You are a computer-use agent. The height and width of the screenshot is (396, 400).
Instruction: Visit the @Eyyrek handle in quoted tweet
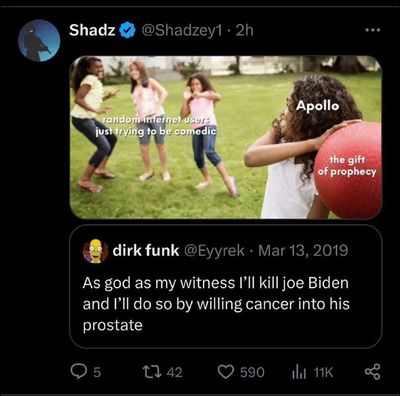click(214, 251)
